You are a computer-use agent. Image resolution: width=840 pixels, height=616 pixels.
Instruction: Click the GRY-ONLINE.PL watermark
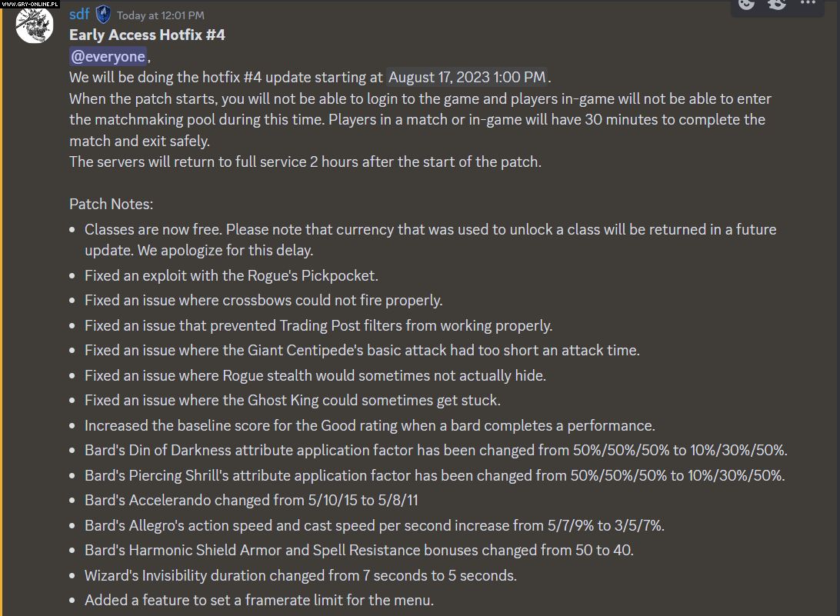coord(28,4)
